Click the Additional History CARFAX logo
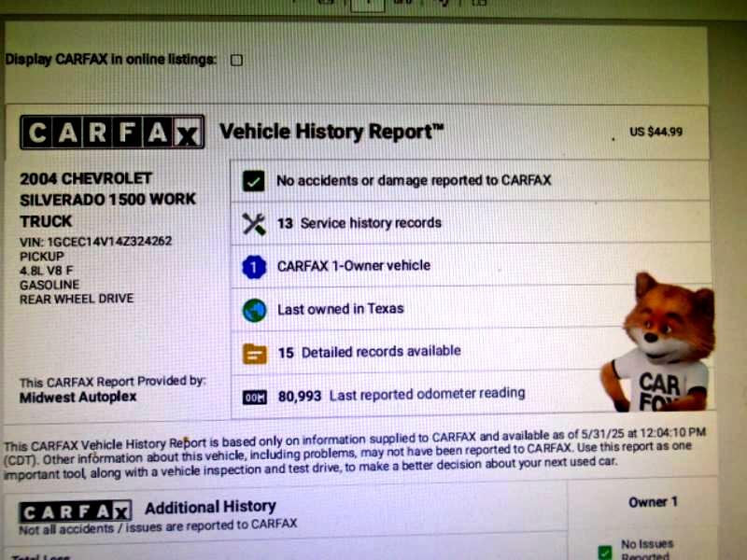Viewport: 747px width, 560px height. [x=76, y=511]
